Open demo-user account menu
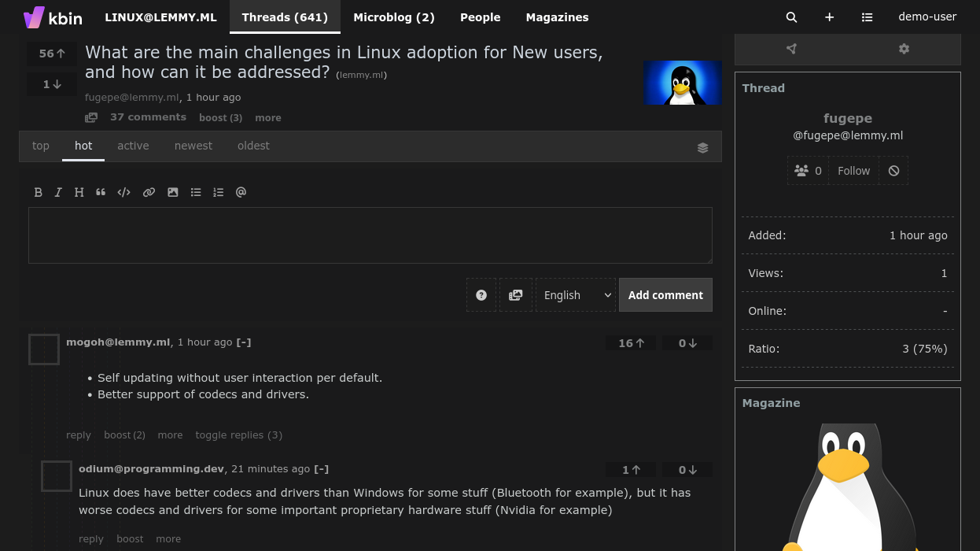980x551 pixels. point(927,17)
